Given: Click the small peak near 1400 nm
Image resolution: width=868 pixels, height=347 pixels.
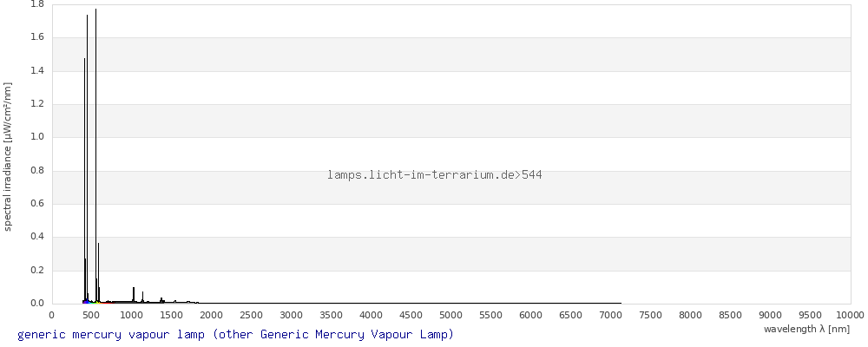Looking at the screenshot, I should click(161, 300).
